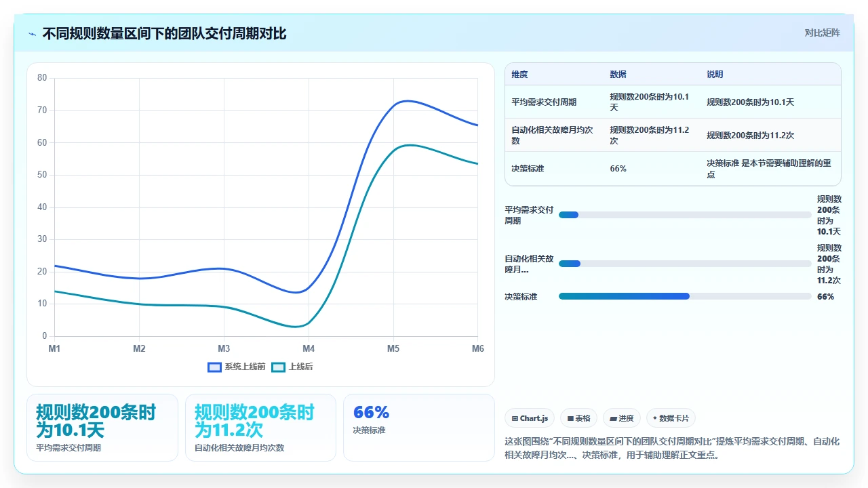Screen dimensions: 868x488
Task: Click the 表格 tag icon
Action: click(570, 418)
